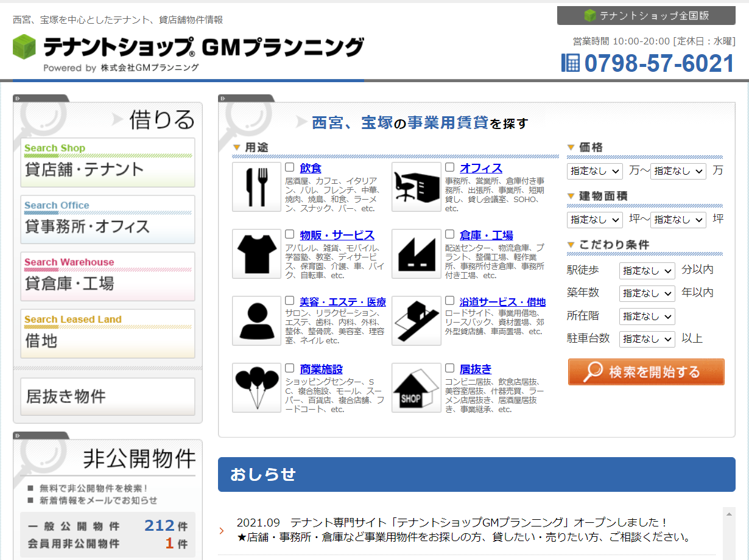Image resolution: width=749 pixels, height=560 pixels.
Task: Click the phone icon beside 0798-57-6021
Action: point(570,62)
